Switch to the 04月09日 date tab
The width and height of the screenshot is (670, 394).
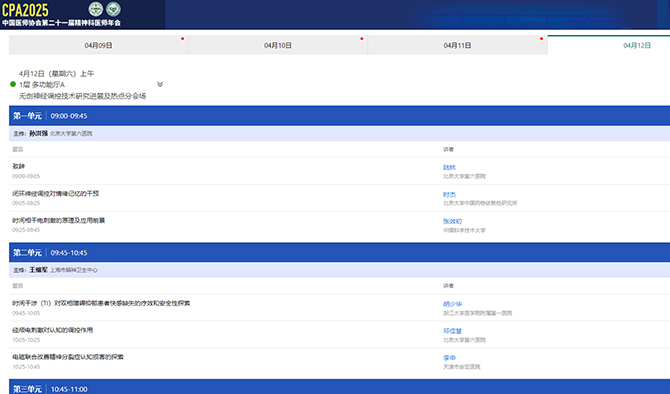click(x=98, y=45)
